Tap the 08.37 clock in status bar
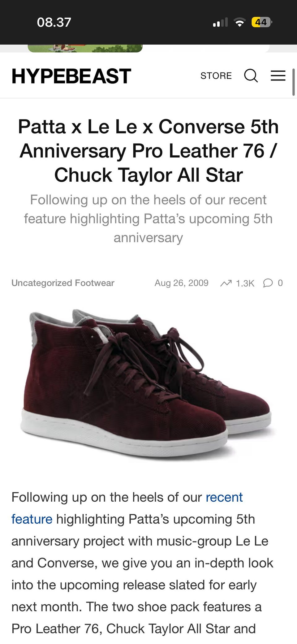 click(x=54, y=22)
